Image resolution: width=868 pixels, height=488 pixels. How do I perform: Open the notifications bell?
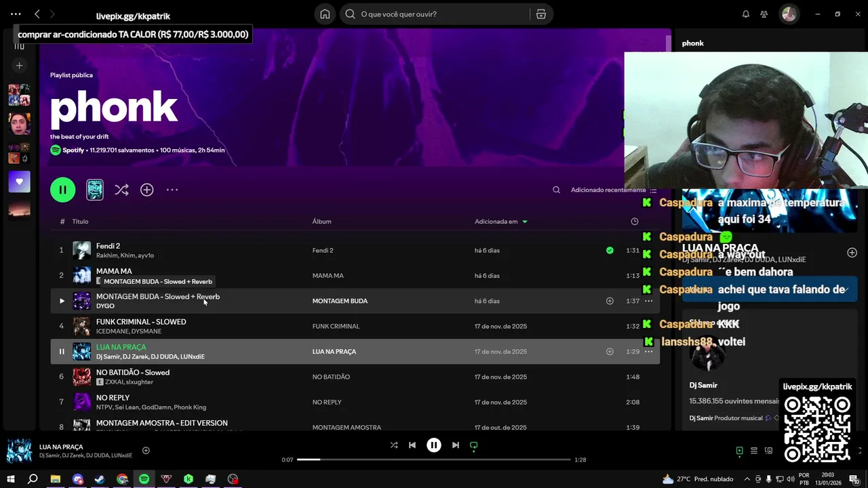click(x=746, y=14)
